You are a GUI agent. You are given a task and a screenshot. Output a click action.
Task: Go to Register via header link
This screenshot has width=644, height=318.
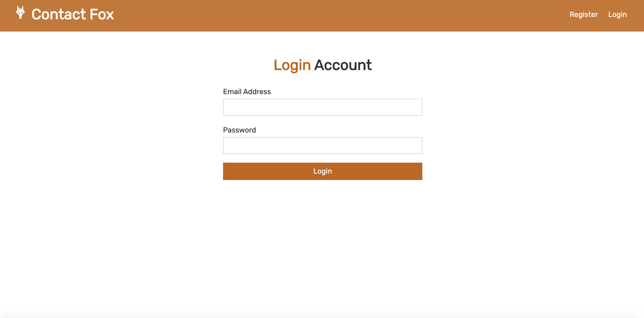click(583, 14)
